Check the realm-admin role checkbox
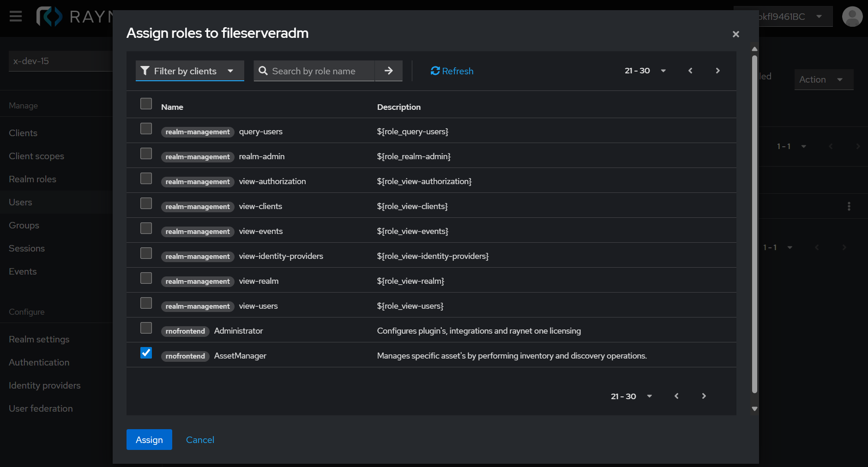The image size is (868, 467). click(x=146, y=154)
